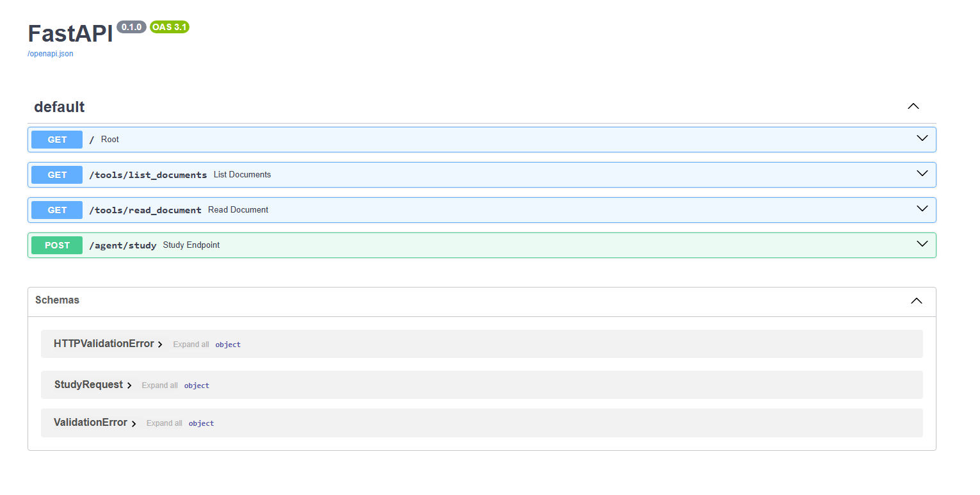Expand Study Endpoint chevron arrow
The width and height of the screenshot is (980, 495).
(922, 244)
